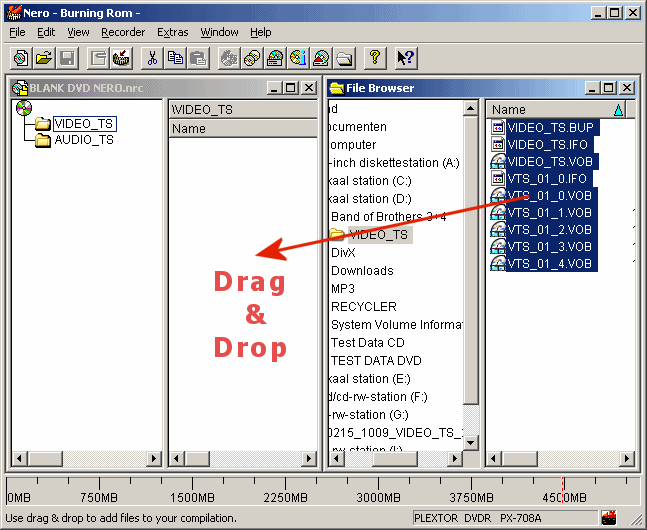Open the Extras menu
This screenshot has height=530, width=647.
[x=172, y=32]
